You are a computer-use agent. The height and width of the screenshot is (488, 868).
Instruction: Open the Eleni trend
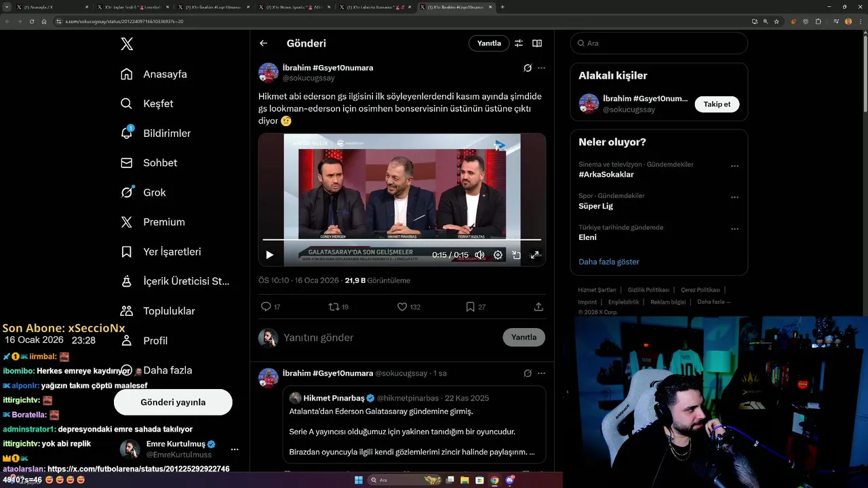click(587, 237)
